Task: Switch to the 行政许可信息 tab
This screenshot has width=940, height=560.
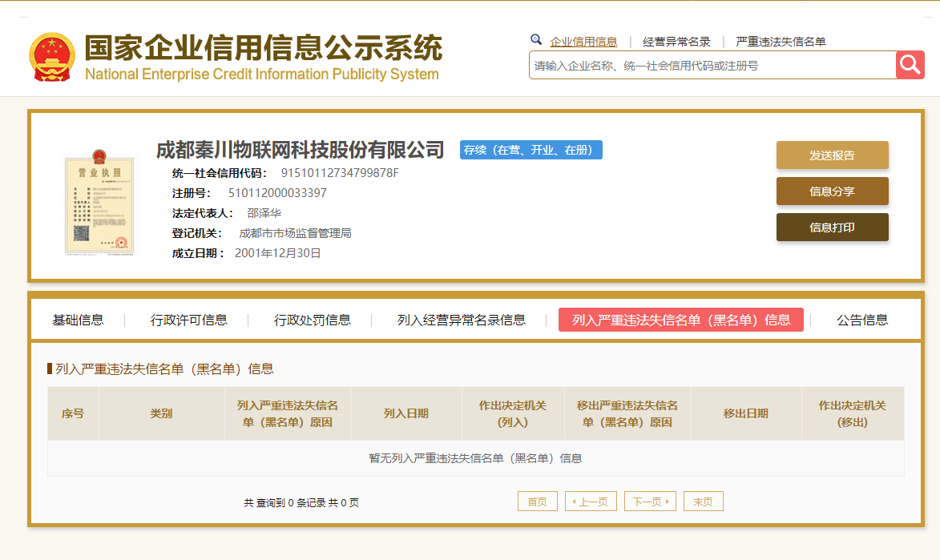Action: coord(189,320)
